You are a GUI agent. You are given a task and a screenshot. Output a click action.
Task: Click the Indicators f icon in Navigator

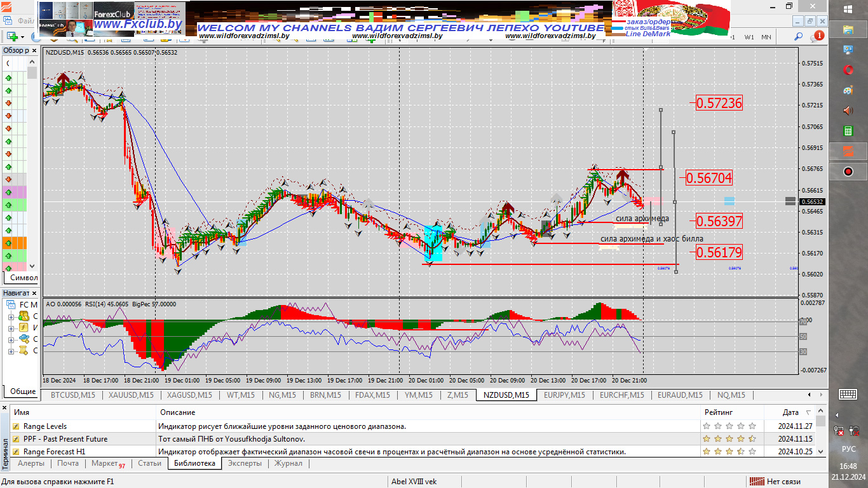click(x=24, y=327)
